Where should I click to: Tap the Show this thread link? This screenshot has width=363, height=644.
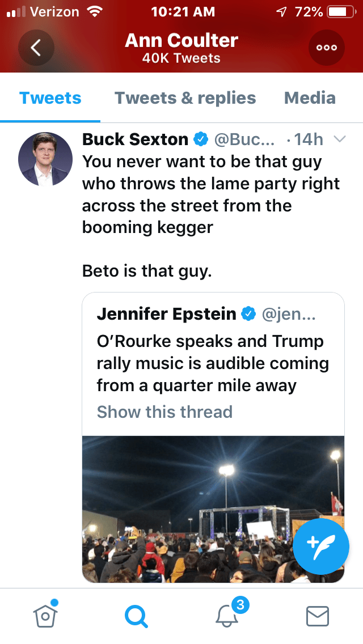tap(164, 412)
